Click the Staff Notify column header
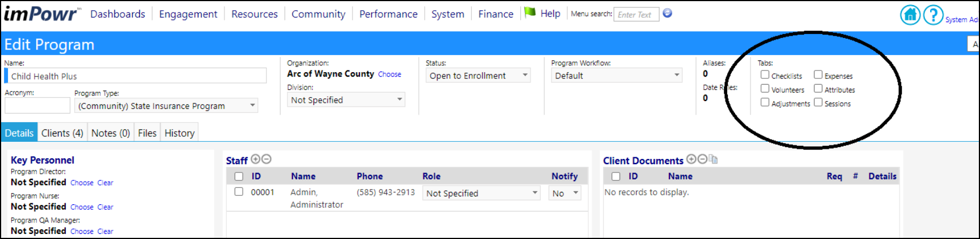The width and height of the screenshot is (980, 239). tap(565, 177)
